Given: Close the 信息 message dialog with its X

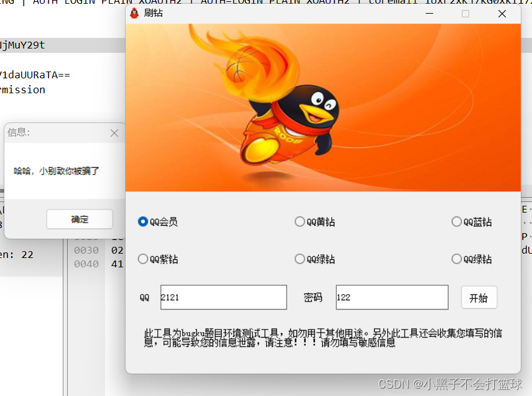Looking at the screenshot, I should (114, 133).
